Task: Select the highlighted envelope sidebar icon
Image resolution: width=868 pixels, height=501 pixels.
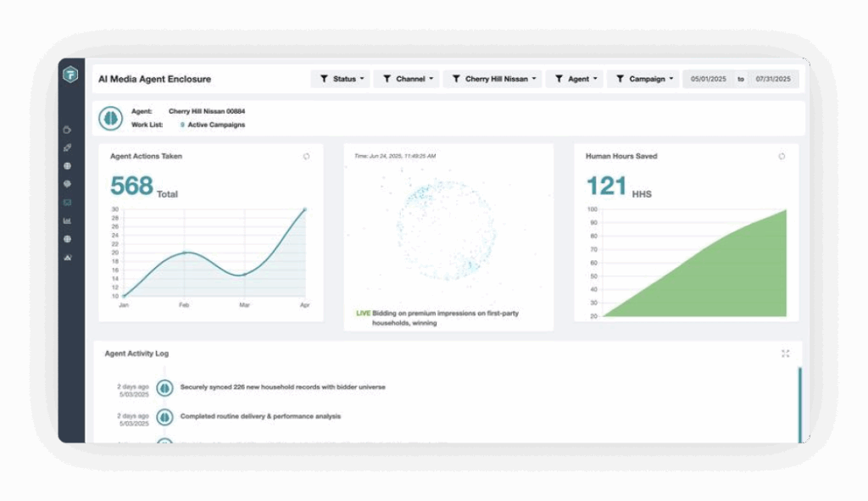Action: pos(67,203)
